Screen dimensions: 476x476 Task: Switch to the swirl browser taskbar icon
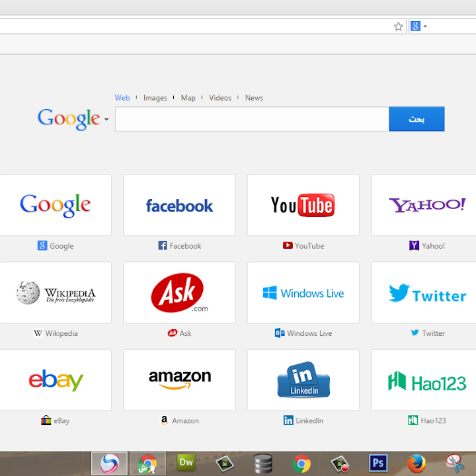click(x=109, y=463)
